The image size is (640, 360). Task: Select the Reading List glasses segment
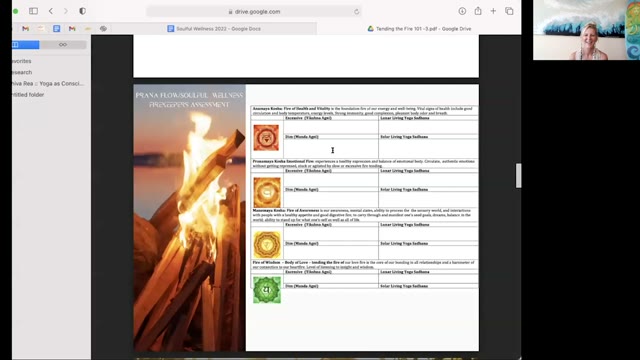(x=63, y=44)
